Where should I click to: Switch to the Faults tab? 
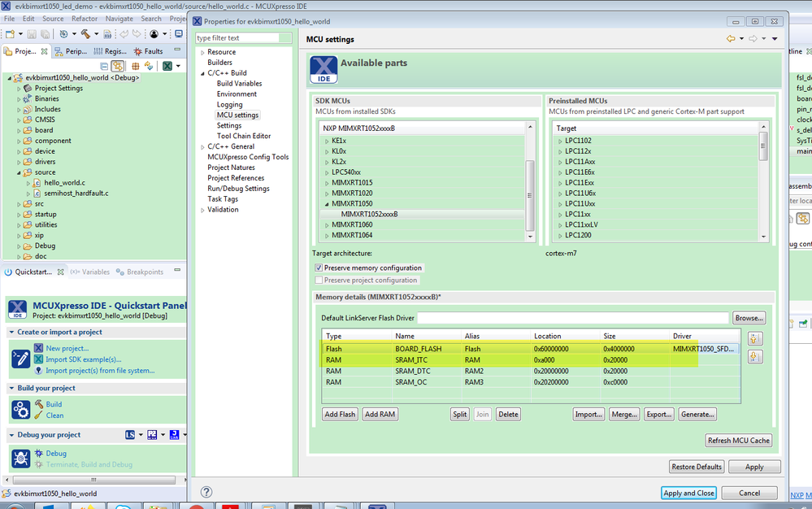pos(148,51)
